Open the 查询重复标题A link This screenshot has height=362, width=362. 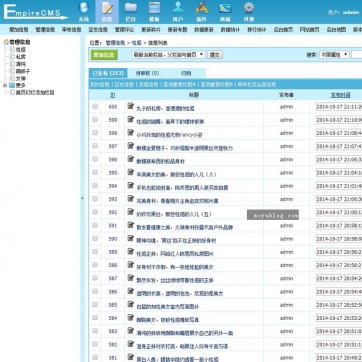[180, 84]
